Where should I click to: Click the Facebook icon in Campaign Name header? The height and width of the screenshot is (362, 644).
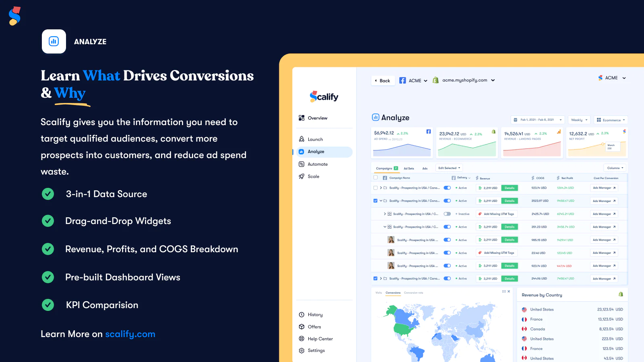(385, 178)
